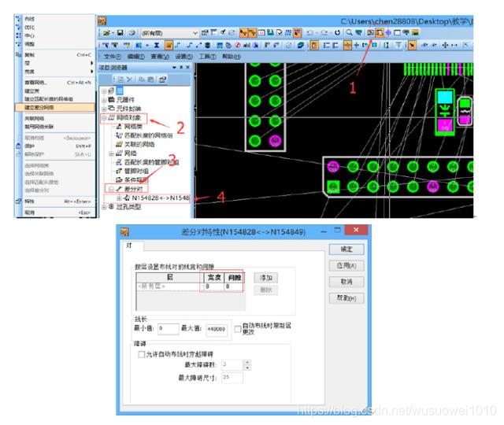504x425 pixels.
Task: Select the 关联的网络 tree item
Action: (x=139, y=145)
